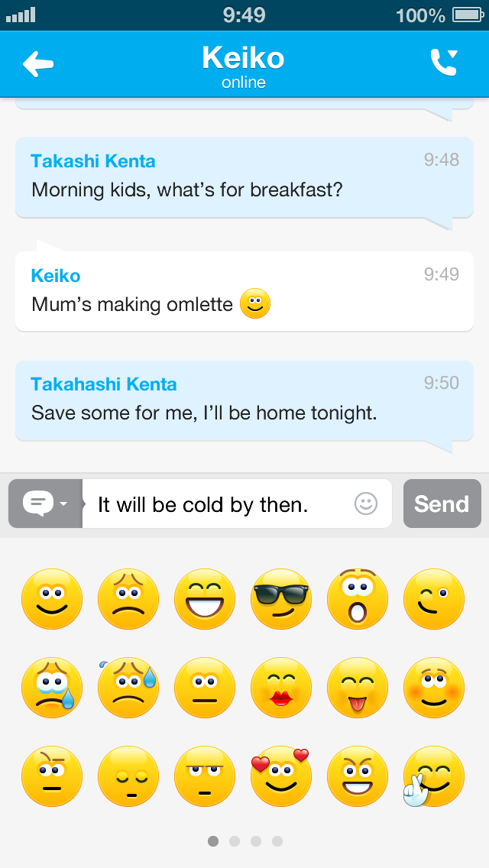Insert the fingers-crossed emoticon
Viewport: 489px width, 868px height.
pos(432,776)
